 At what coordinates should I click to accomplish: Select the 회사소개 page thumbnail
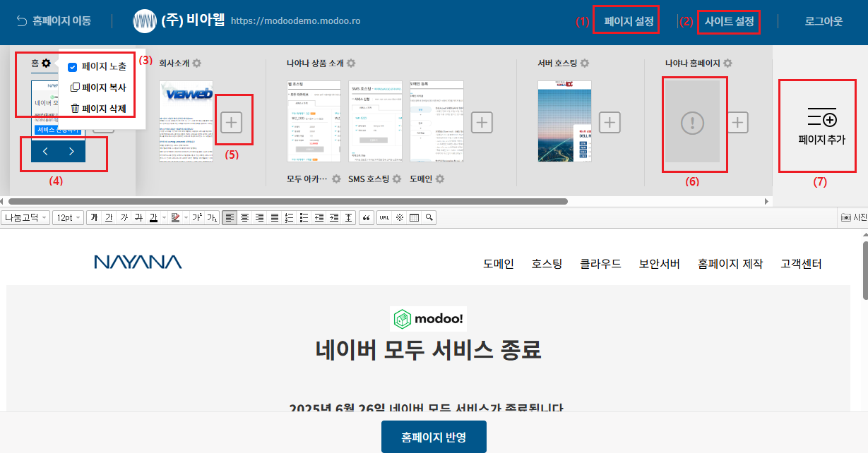pyautogui.click(x=186, y=121)
